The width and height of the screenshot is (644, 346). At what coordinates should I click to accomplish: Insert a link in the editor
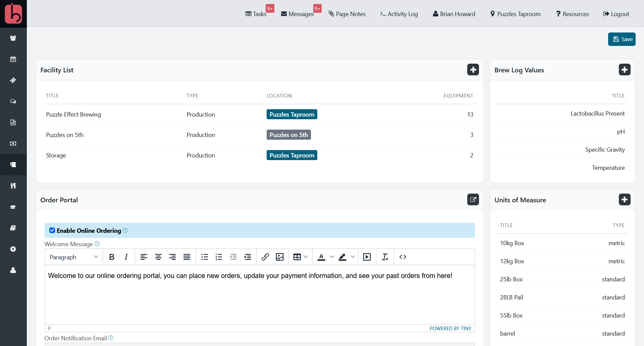pos(265,257)
